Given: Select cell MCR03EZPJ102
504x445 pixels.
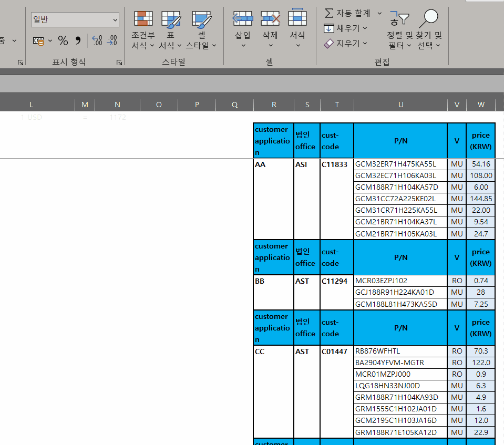Looking at the screenshot, I should pos(400,281).
